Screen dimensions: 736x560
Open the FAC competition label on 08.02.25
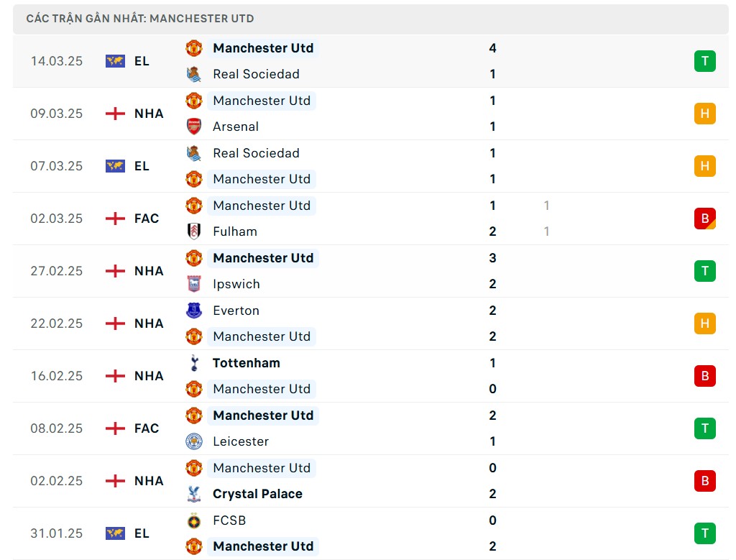click(x=147, y=428)
